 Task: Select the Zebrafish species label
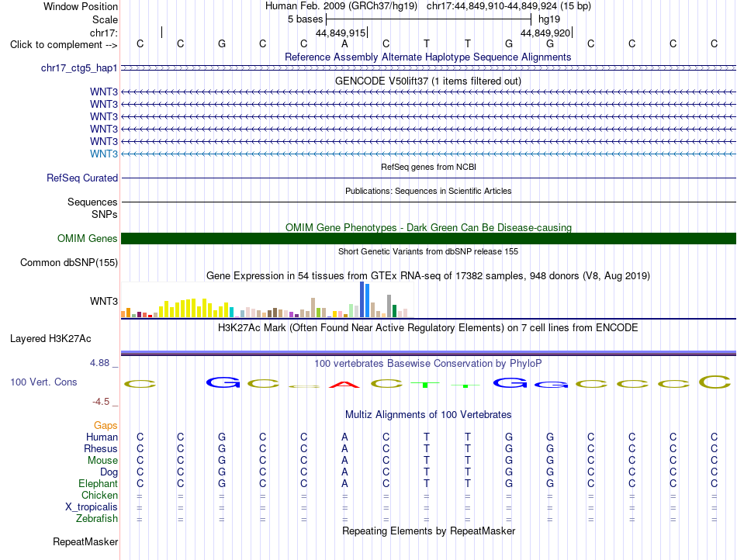[x=97, y=519]
